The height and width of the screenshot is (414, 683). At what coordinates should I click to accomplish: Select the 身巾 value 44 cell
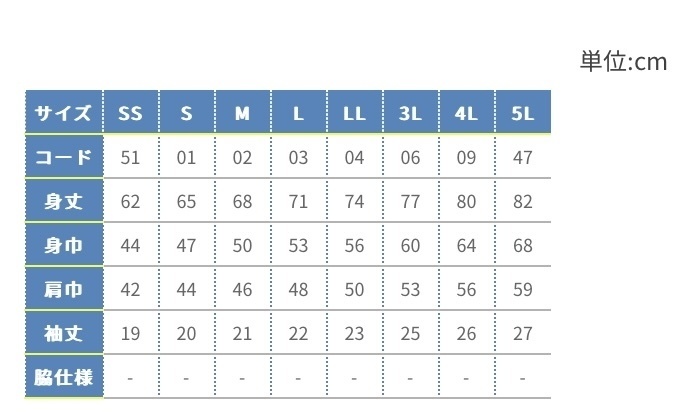(x=130, y=245)
